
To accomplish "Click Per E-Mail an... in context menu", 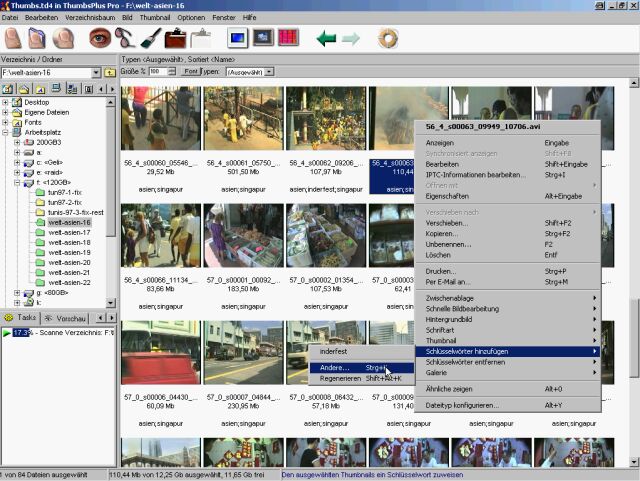I will (507, 282).
